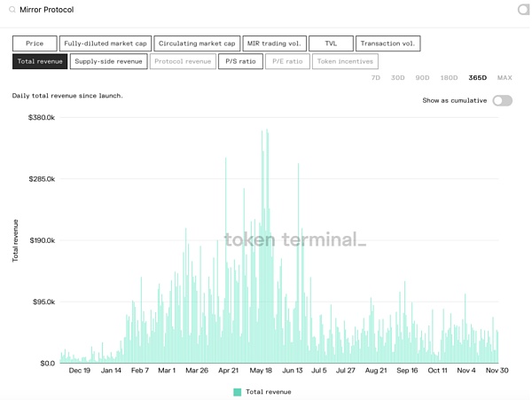This screenshot has width=532, height=400.
Task: Choose the 365D time range
Action: click(x=477, y=78)
